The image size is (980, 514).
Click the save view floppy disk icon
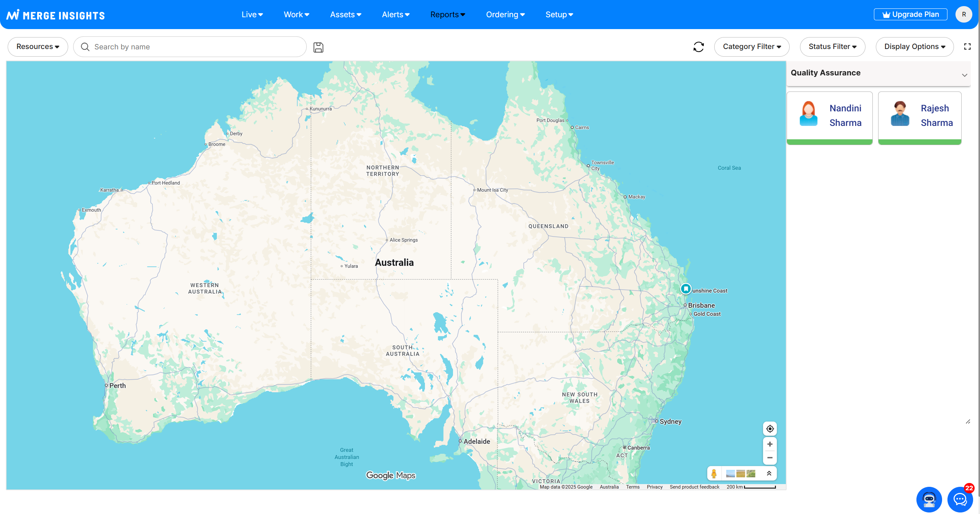[x=318, y=47]
